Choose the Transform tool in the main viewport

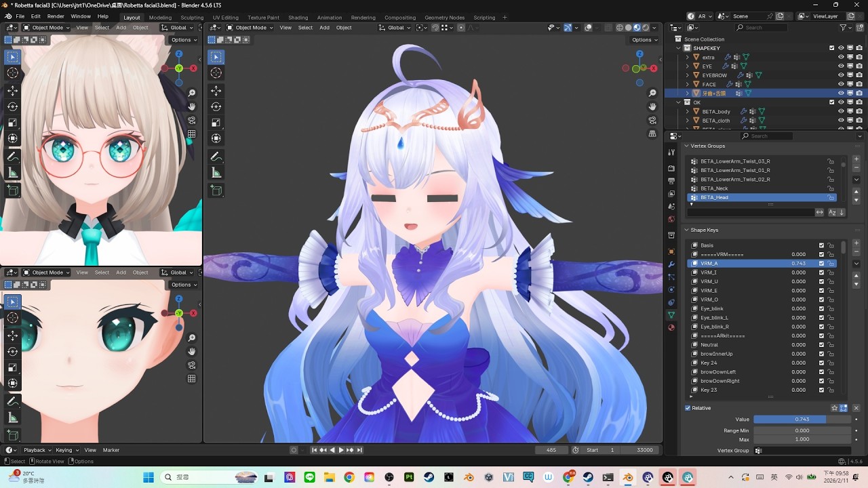(x=216, y=138)
